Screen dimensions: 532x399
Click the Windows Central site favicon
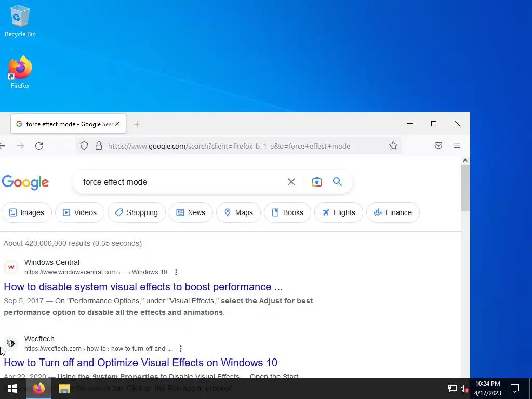click(11, 267)
